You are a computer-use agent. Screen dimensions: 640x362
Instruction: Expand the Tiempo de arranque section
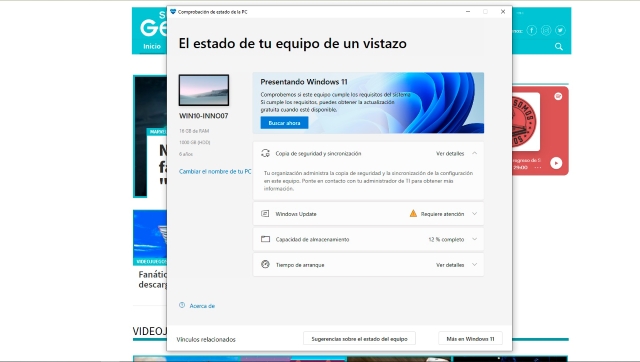[x=474, y=264]
